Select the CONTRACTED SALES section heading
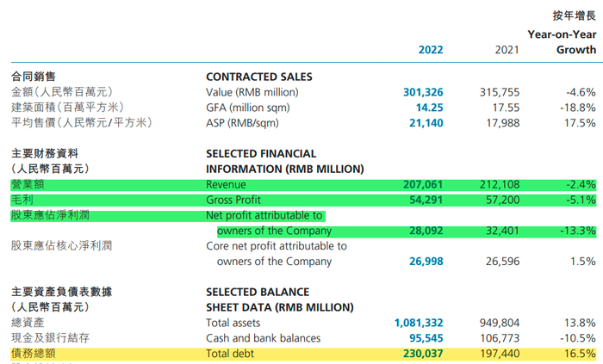The image size is (603, 364). [259, 77]
